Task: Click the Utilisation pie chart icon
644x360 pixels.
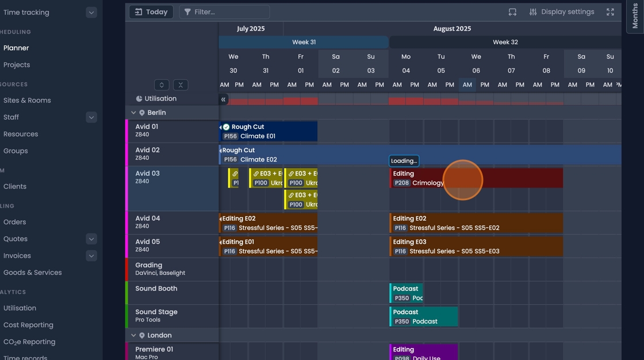Action: (x=139, y=99)
